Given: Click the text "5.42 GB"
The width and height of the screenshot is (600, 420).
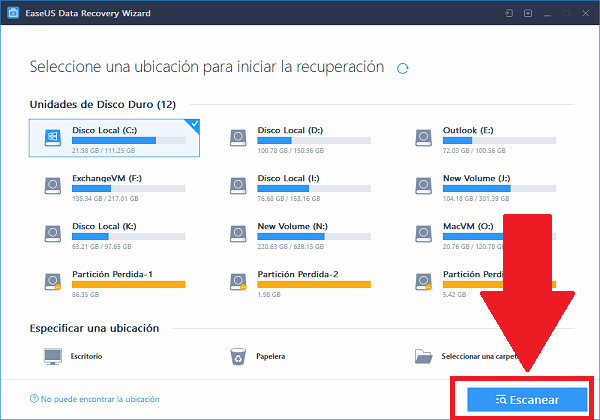Looking at the screenshot, I should pyautogui.click(x=455, y=295).
